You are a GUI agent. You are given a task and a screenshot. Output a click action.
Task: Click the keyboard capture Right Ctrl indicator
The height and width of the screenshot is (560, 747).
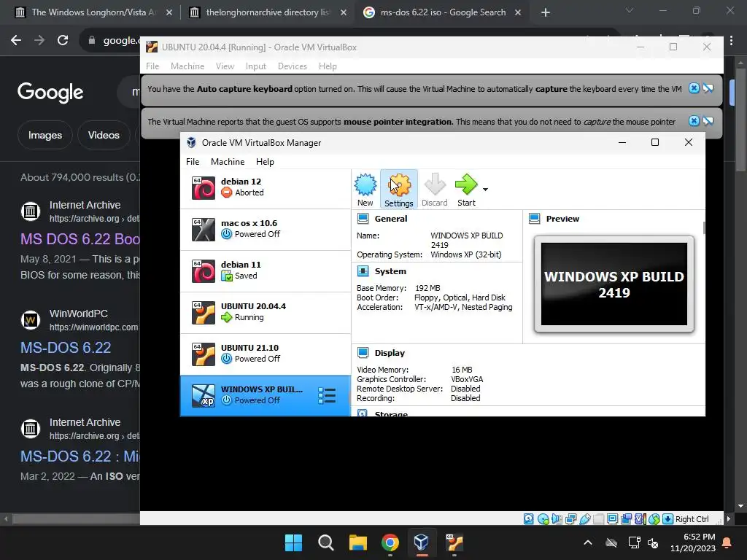pos(686,519)
